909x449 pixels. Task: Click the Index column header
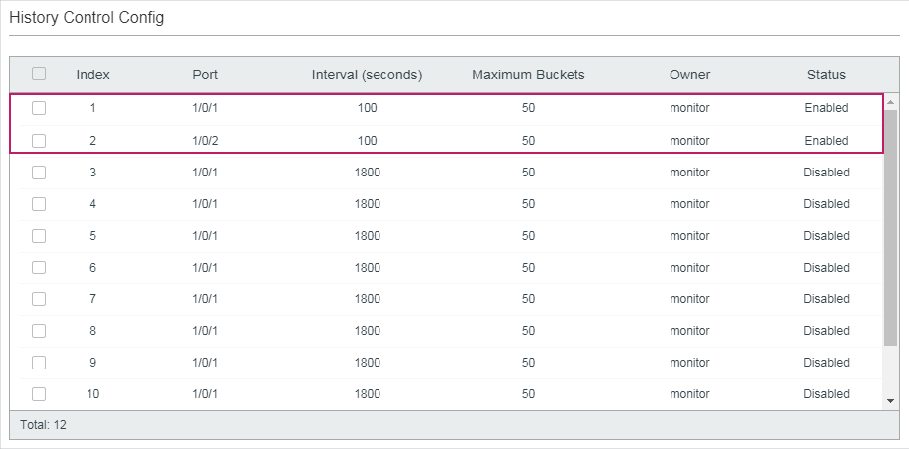[93, 75]
